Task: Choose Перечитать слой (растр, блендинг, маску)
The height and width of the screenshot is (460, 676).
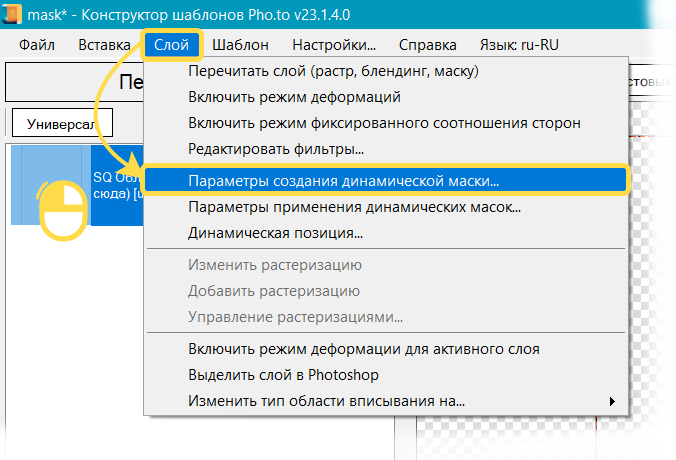Action: coord(333,71)
